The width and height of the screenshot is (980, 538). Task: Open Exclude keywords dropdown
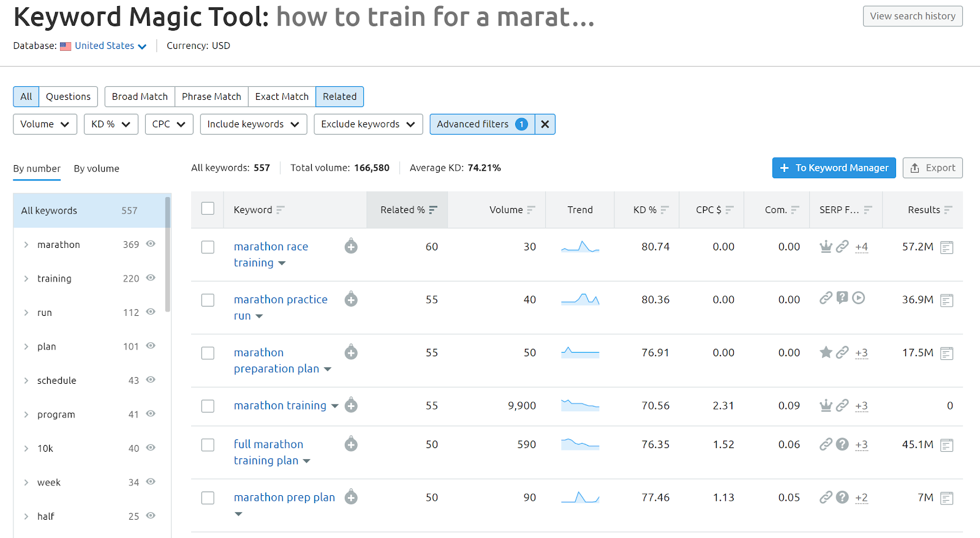coord(368,124)
